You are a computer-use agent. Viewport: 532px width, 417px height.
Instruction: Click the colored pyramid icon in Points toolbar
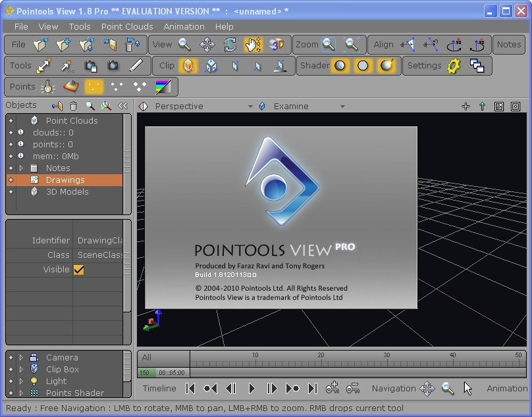[71, 87]
